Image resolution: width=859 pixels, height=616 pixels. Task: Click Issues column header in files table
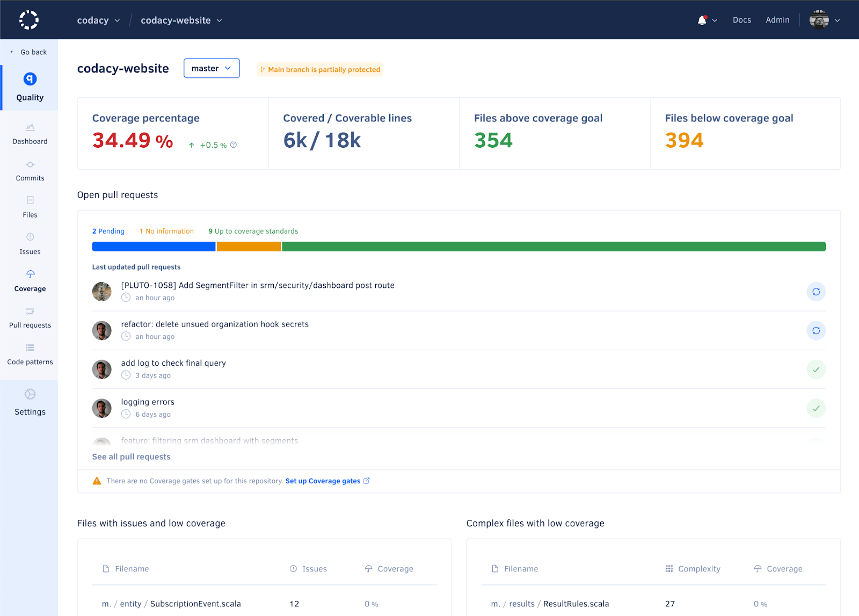tap(308, 569)
